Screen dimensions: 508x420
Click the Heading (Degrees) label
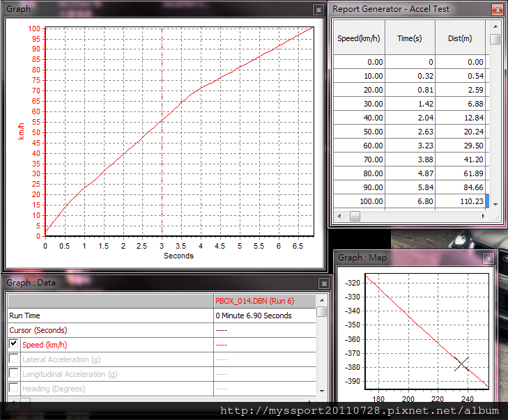pos(54,388)
